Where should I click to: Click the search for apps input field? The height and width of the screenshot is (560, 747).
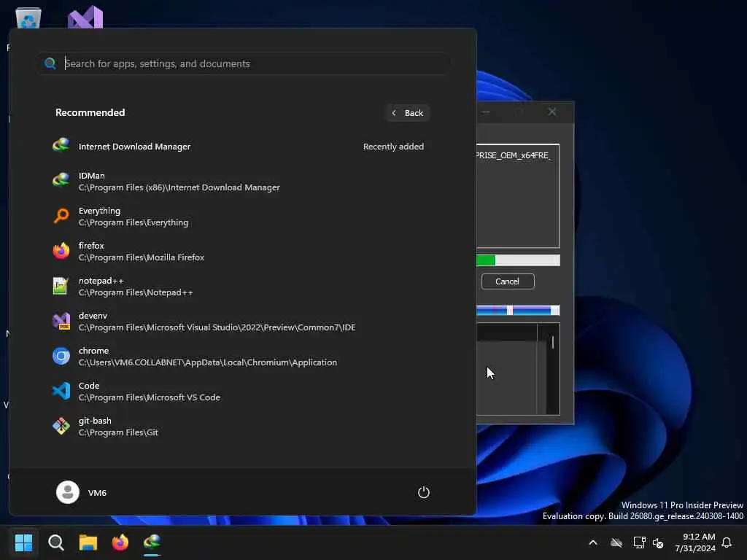244,63
